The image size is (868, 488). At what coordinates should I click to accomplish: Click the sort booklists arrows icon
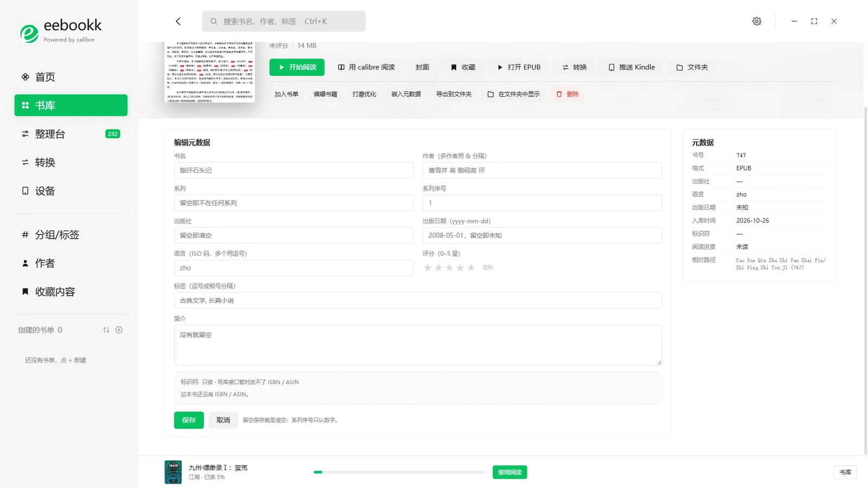pyautogui.click(x=106, y=330)
